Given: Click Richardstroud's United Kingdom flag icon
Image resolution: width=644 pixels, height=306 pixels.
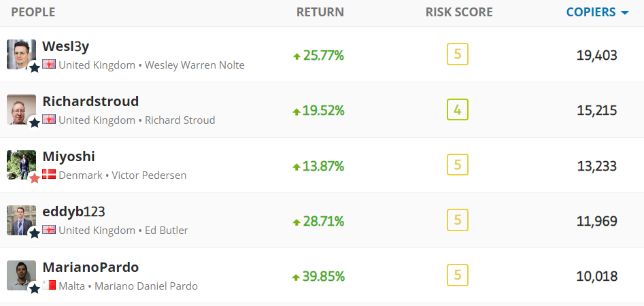Looking at the screenshot, I should pos(49,120).
